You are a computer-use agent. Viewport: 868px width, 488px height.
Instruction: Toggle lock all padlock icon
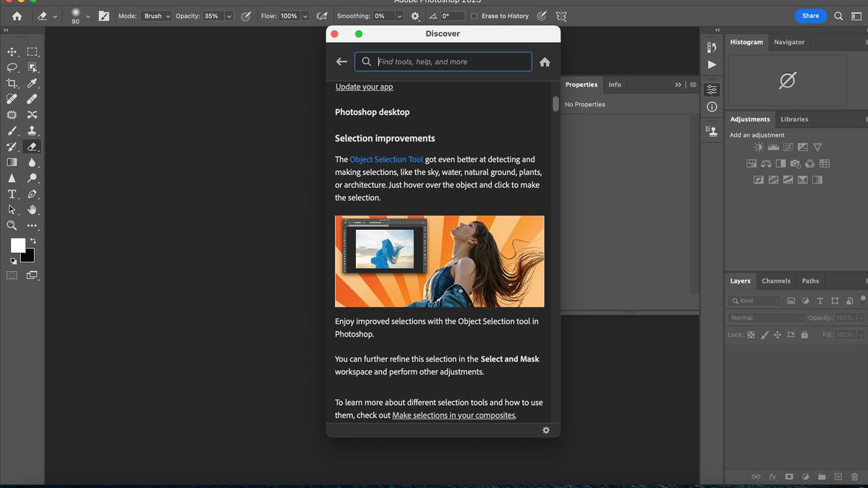804,335
